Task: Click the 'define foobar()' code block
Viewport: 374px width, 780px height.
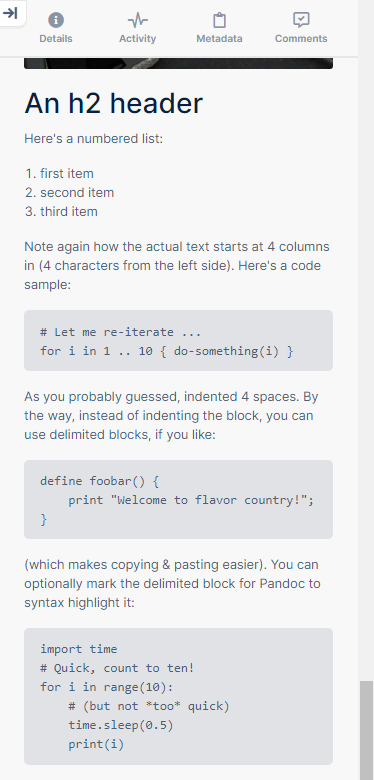Action: click(x=179, y=499)
